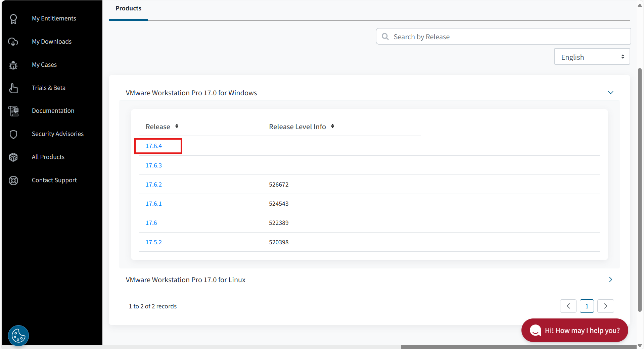
Task: Click build number 520398
Action: (279, 242)
